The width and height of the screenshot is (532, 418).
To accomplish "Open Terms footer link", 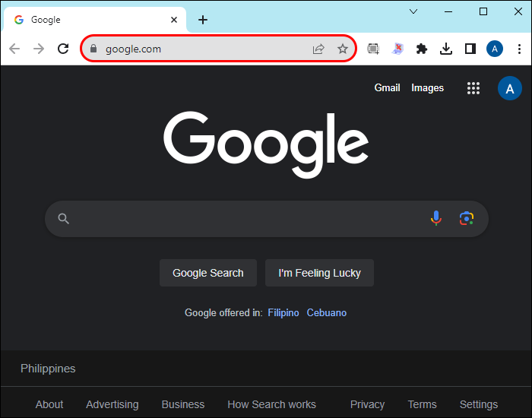I will [422, 404].
